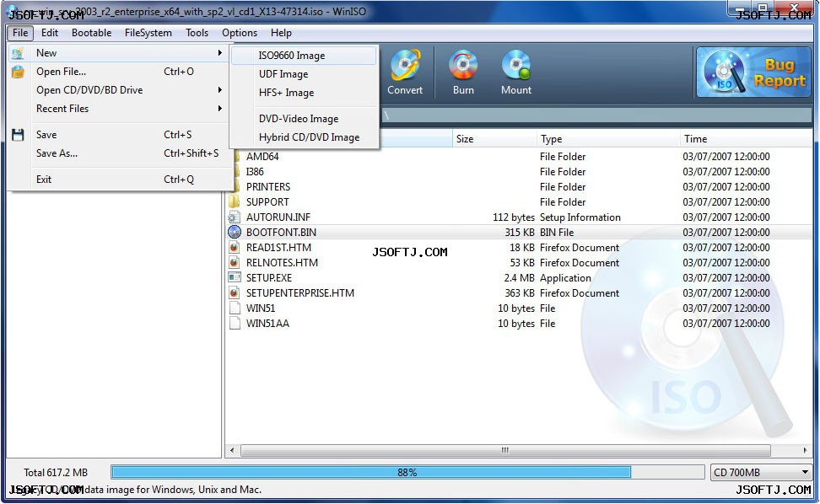The width and height of the screenshot is (820, 504).
Task: Click the Total 617.2 MB status text
Action: tap(56, 473)
